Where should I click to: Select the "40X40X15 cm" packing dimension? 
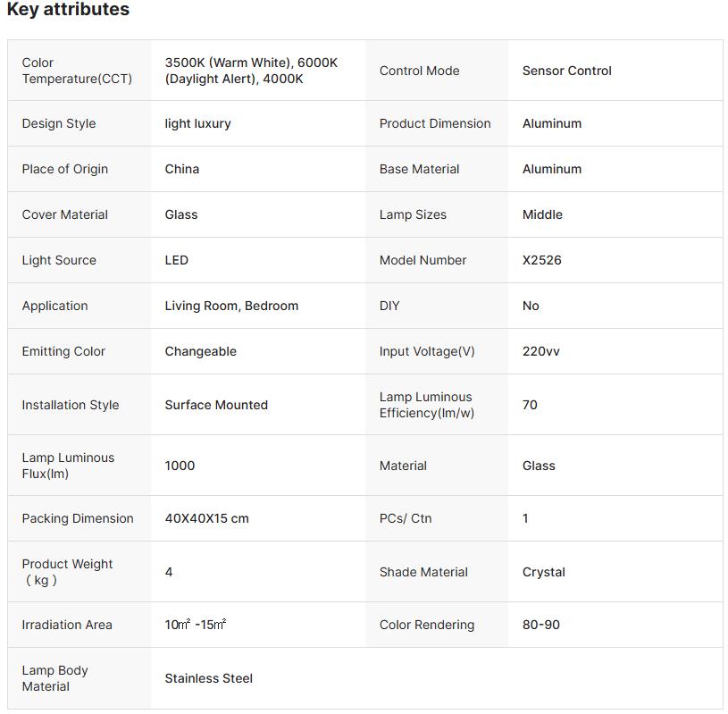206,518
